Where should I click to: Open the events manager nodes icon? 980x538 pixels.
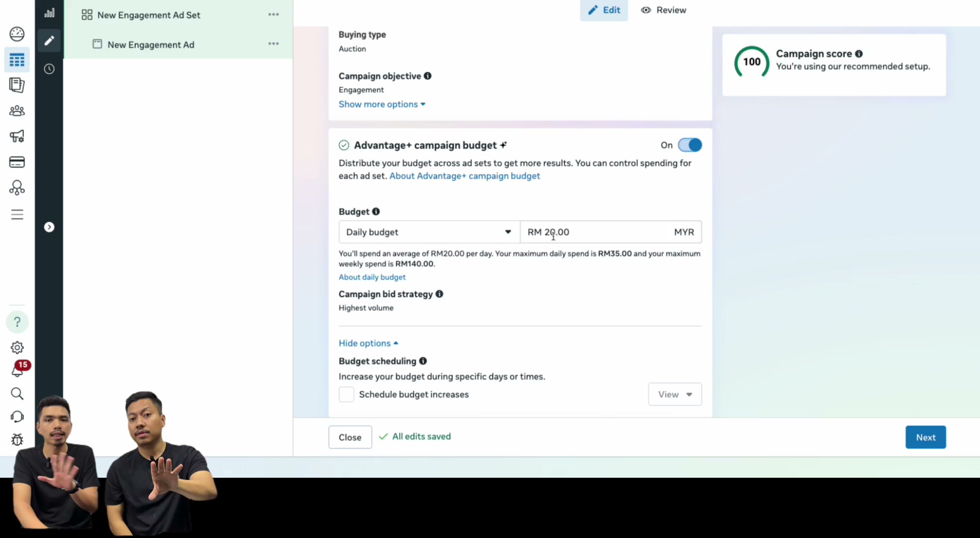pyautogui.click(x=17, y=188)
